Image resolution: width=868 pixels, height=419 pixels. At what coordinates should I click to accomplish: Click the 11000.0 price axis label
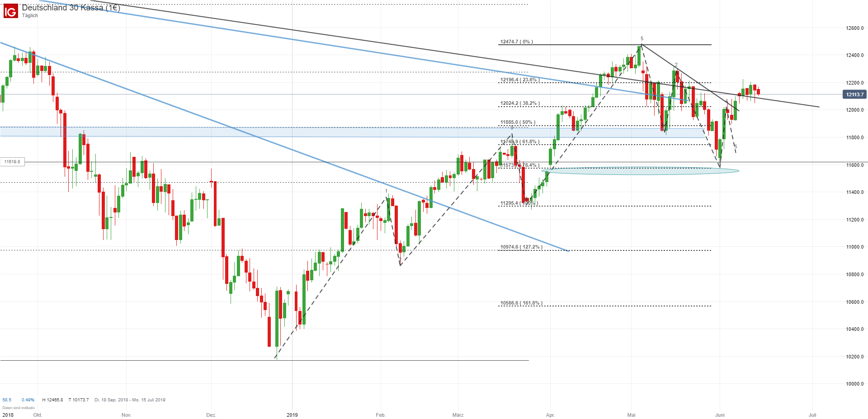pos(855,247)
